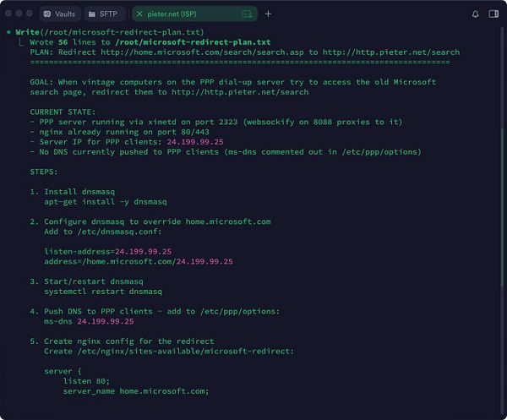Screen dimensions: 507x420
Task: Click the terminal vertical scrollbar thumb
Action: [502, 207]
